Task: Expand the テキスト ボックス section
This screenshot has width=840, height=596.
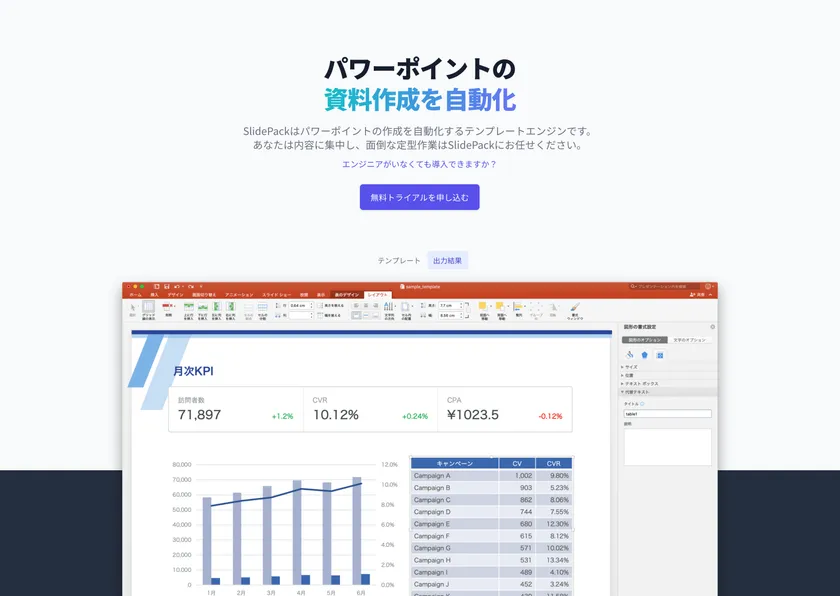Action: 640,383
